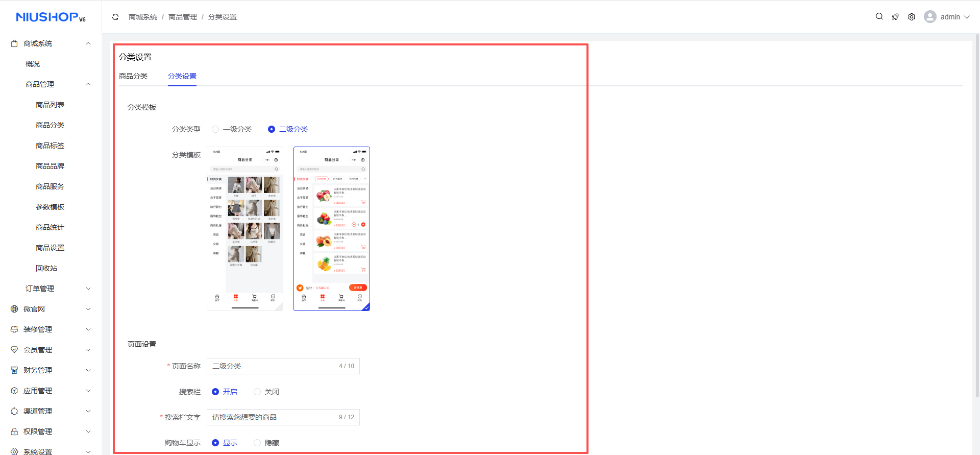980x455 pixels.
Task: Focus the 页面名称 input field
Action: pyautogui.click(x=283, y=366)
